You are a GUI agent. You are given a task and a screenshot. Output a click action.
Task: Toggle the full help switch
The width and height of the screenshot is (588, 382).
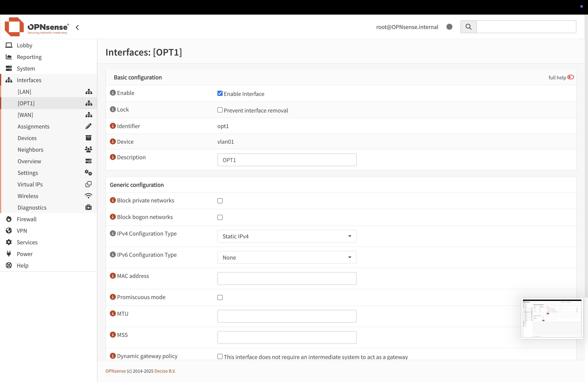tap(570, 77)
